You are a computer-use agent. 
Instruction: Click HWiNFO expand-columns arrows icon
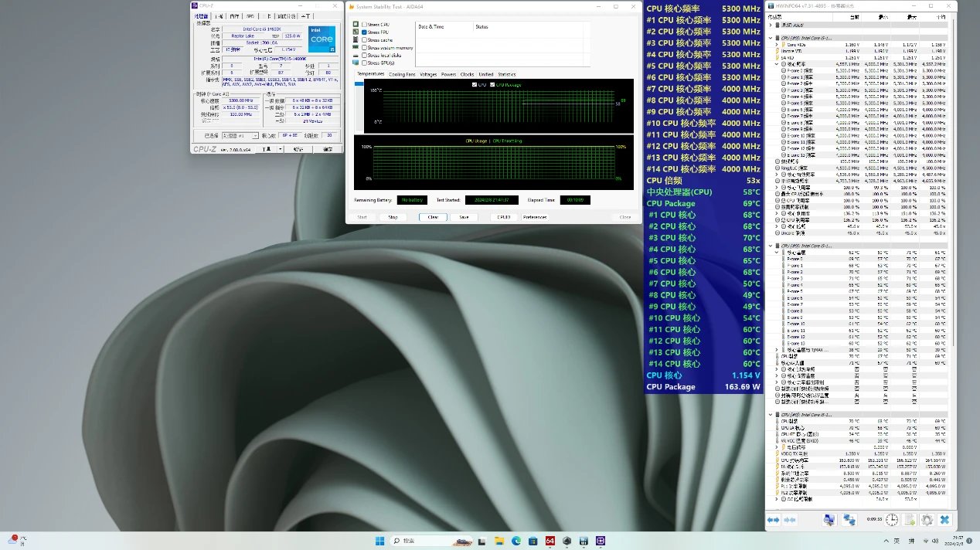pos(774,520)
